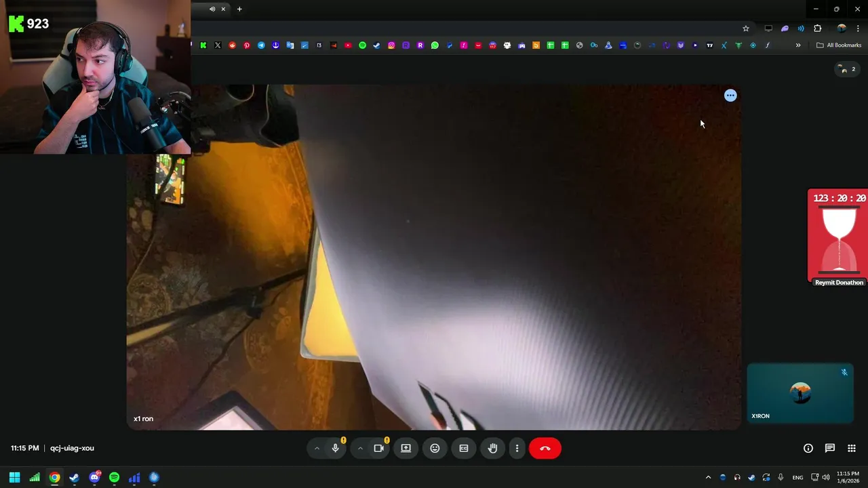This screenshot has height=488, width=868.
Task: Open the emoji reactions button
Action: [x=435, y=448]
